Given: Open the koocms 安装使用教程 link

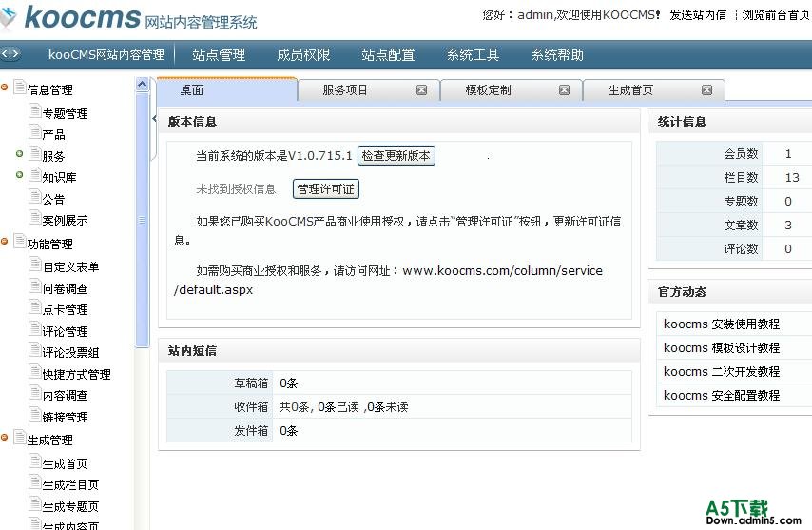Looking at the screenshot, I should tap(722, 324).
